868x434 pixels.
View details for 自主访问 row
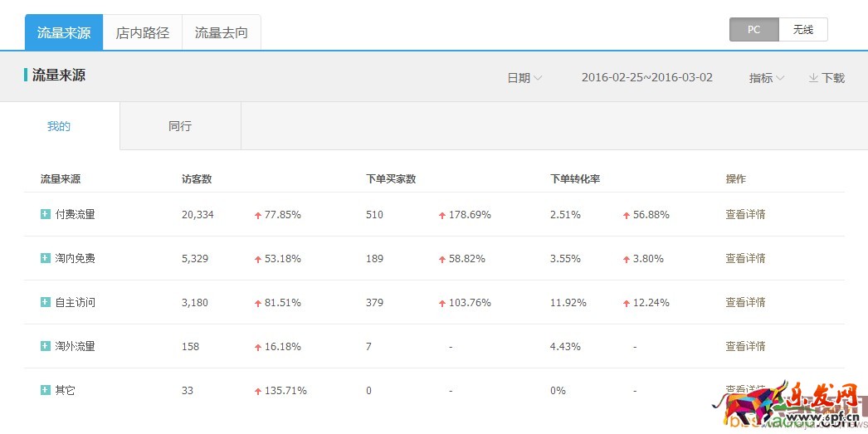(745, 302)
